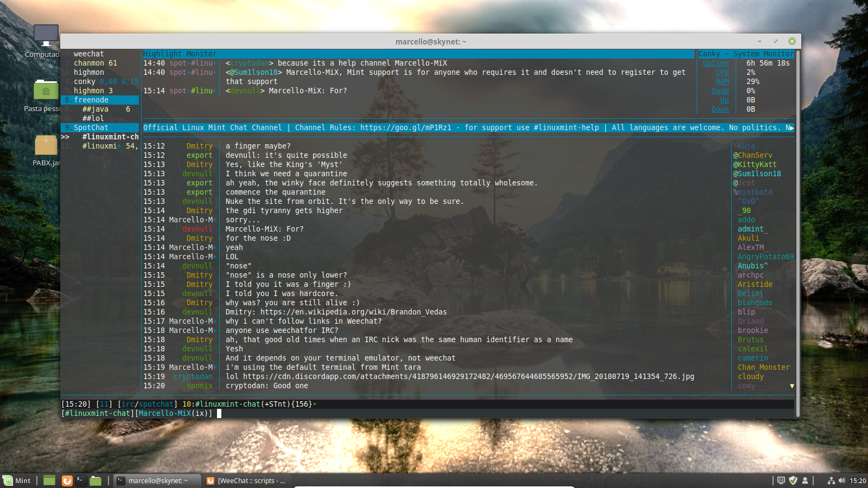This screenshot has height=488, width=868.
Task: Click the message "anyone use weechatfor IRC?"
Action: [x=282, y=330]
